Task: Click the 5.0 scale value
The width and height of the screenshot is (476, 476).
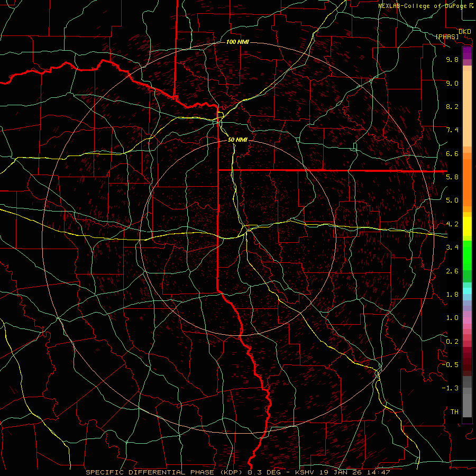Action: (452, 200)
